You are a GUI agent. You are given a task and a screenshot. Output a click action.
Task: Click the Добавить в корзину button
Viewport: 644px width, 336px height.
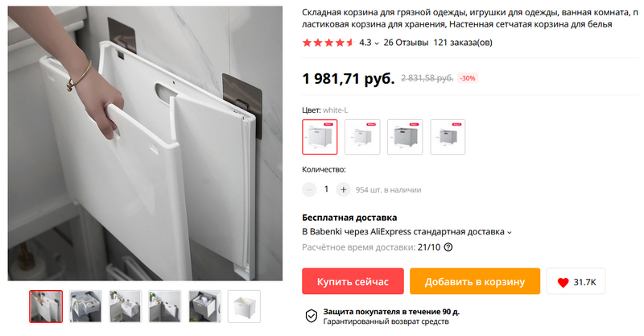click(475, 281)
